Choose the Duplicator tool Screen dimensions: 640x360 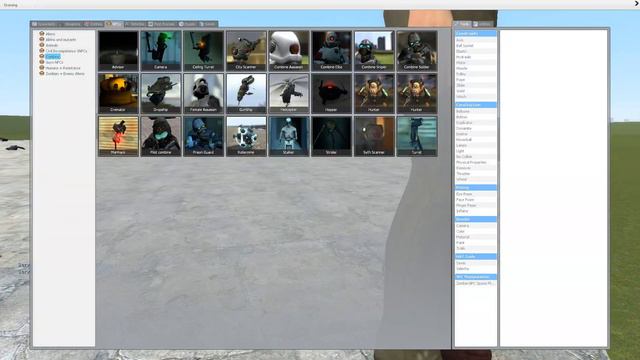[476, 122]
